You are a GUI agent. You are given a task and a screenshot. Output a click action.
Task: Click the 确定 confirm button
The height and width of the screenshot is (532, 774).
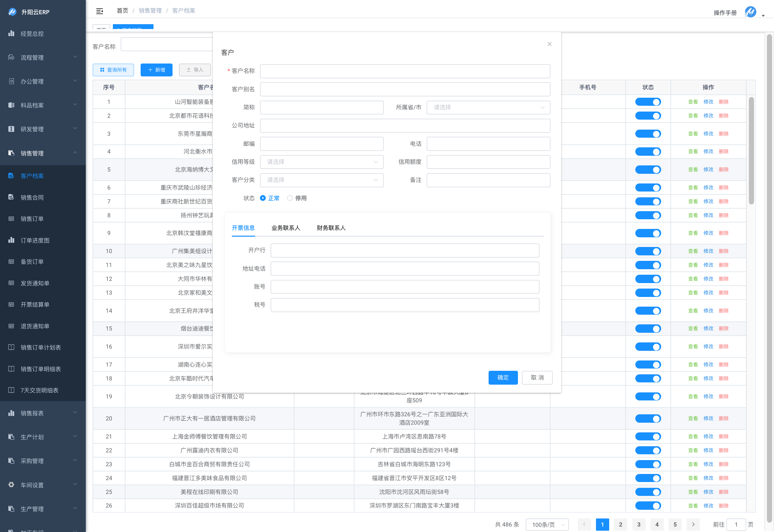pyautogui.click(x=503, y=377)
